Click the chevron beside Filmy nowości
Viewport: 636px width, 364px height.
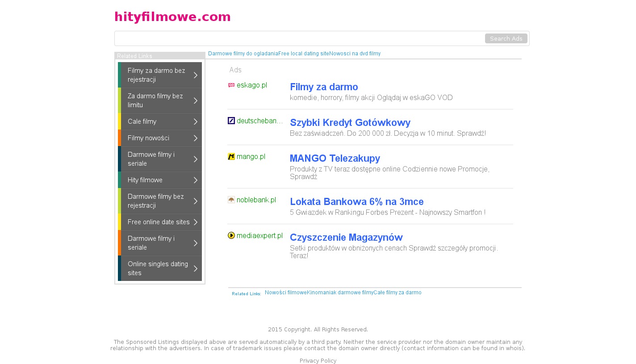click(196, 138)
